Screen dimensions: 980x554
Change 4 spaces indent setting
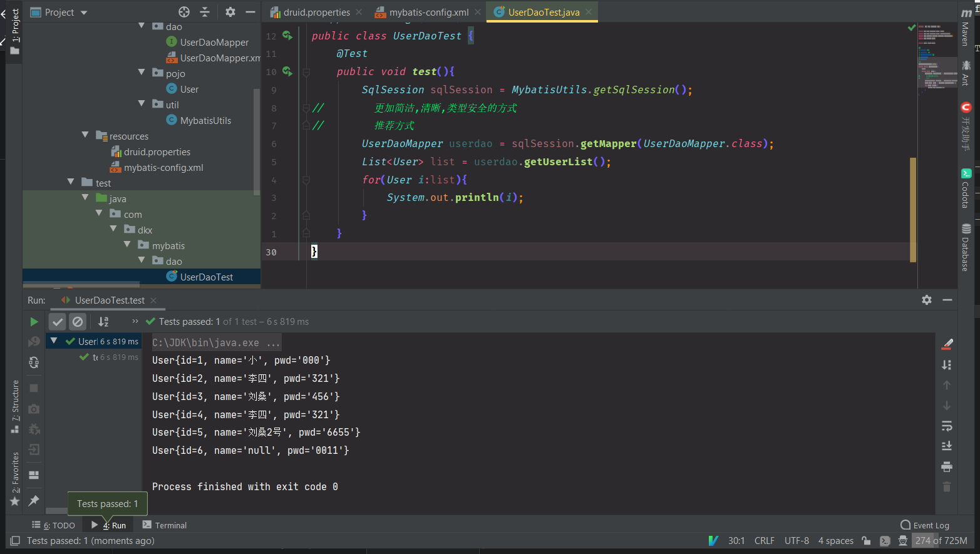click(835, 541)
